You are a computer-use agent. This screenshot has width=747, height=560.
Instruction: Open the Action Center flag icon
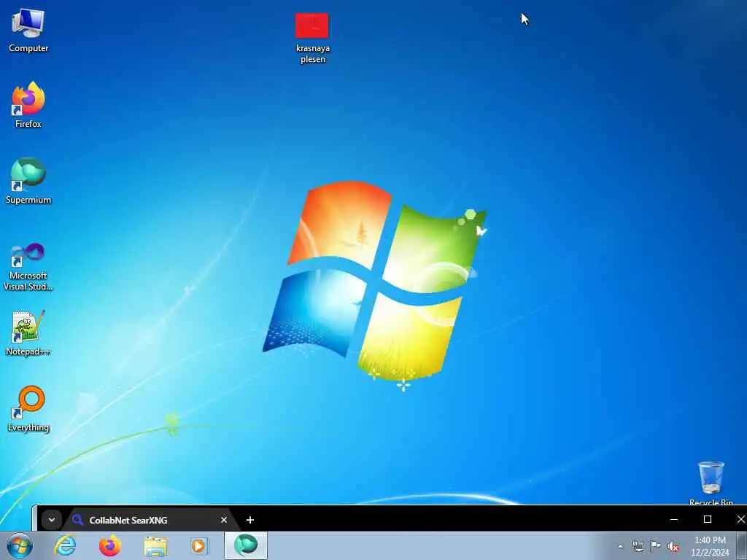click(656, 545)
